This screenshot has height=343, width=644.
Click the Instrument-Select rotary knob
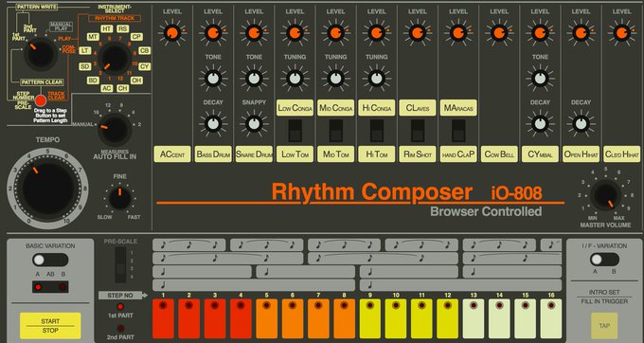pos(115,59)
